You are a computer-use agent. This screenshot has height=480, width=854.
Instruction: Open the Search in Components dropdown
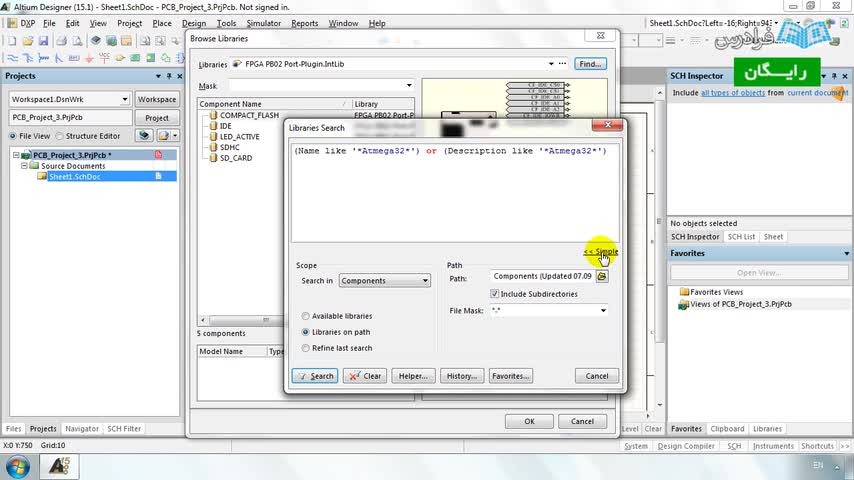point(385,281)
